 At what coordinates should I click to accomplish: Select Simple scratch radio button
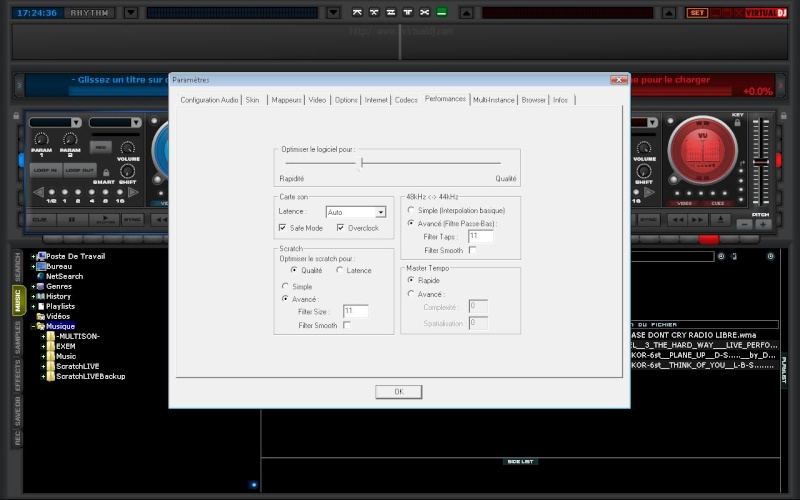coord(285,286)
